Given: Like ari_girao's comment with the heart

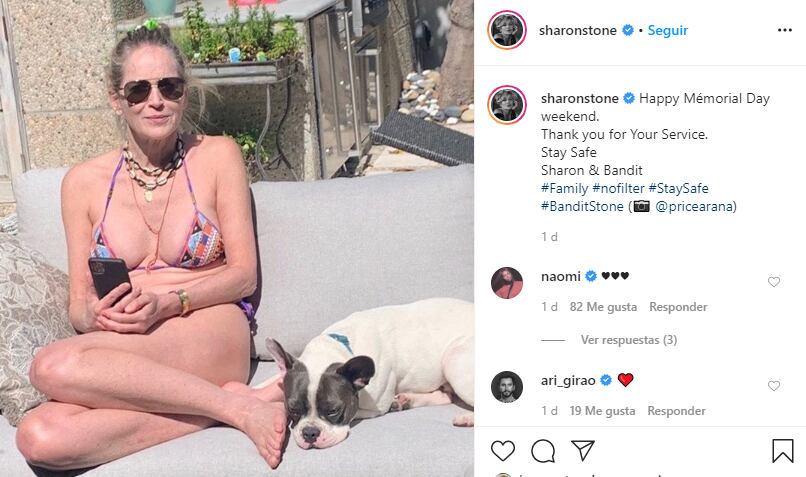Looking at the screenshot, I should pyautogui.click(x=774, y=386).
